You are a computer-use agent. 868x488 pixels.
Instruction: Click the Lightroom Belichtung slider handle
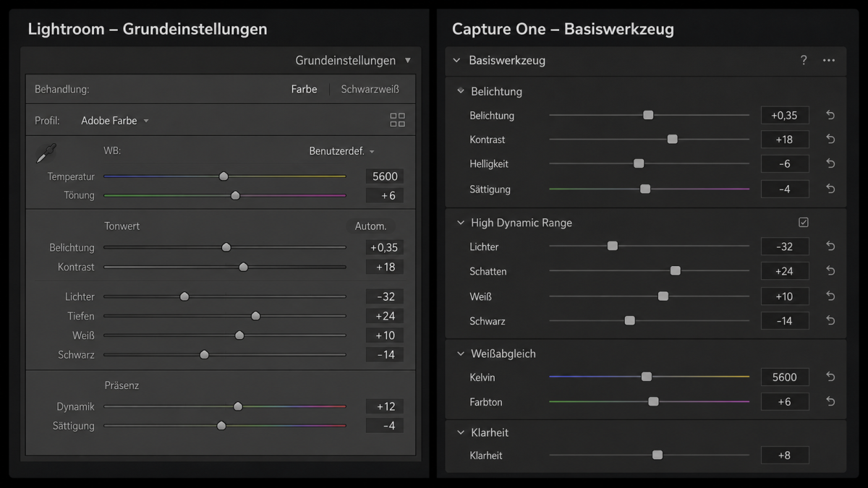226,247
